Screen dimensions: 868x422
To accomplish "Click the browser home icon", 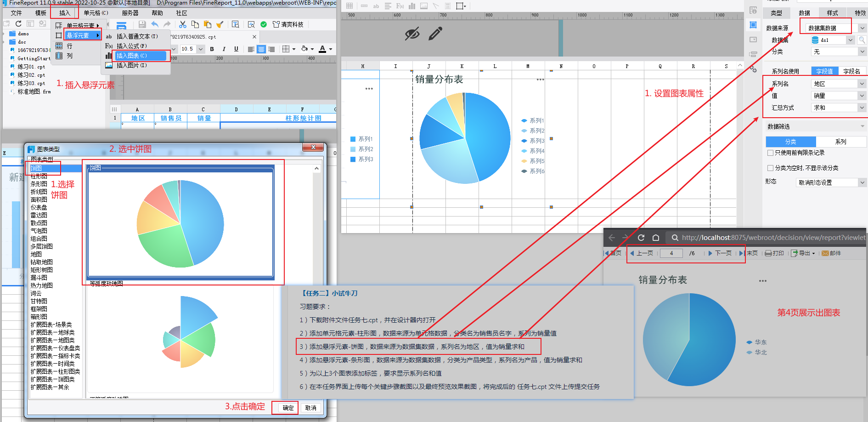I will click(656, 238).
